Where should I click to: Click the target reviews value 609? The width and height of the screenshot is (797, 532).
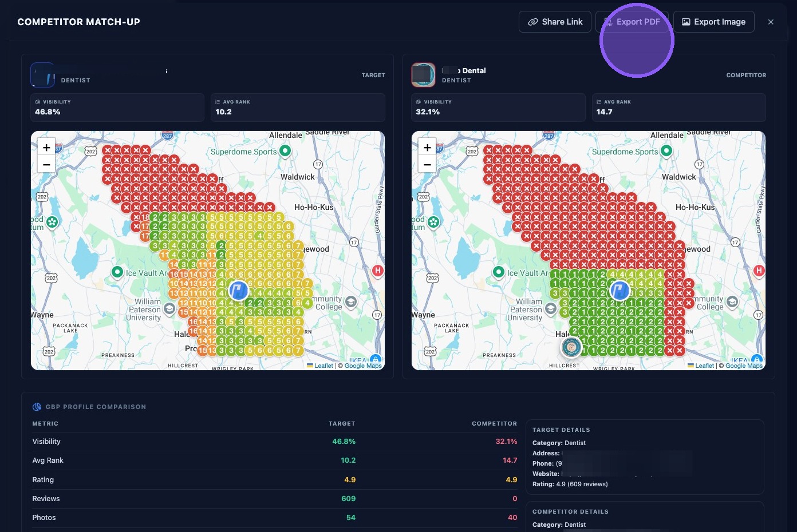click(x=348, y=499)
